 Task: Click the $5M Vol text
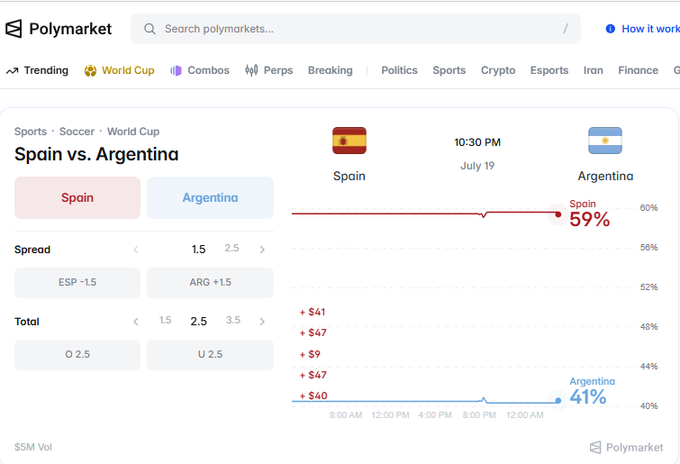coord(33,447)
